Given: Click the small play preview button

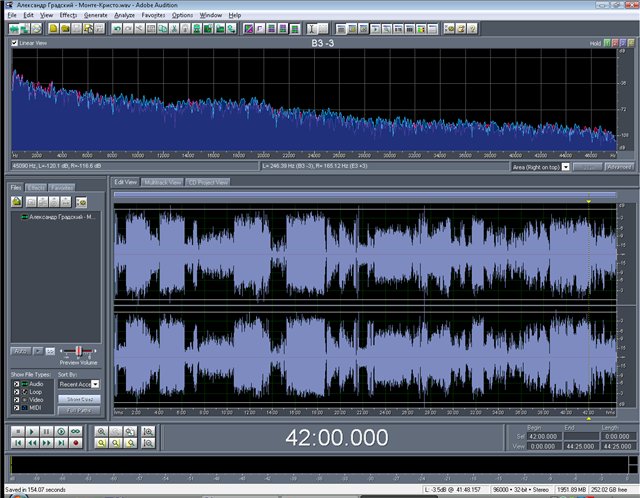Looking at the screenshot, I should tap(37, 351).
